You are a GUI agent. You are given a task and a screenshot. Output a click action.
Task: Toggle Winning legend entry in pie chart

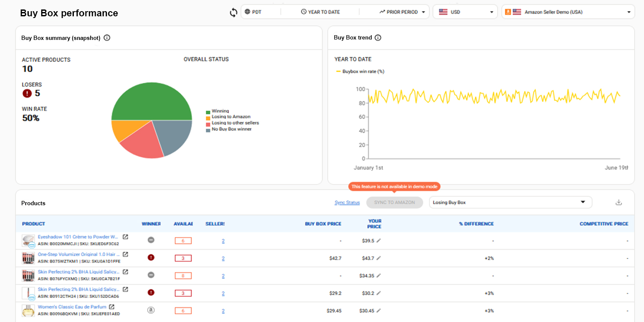[x=220, y=111]
